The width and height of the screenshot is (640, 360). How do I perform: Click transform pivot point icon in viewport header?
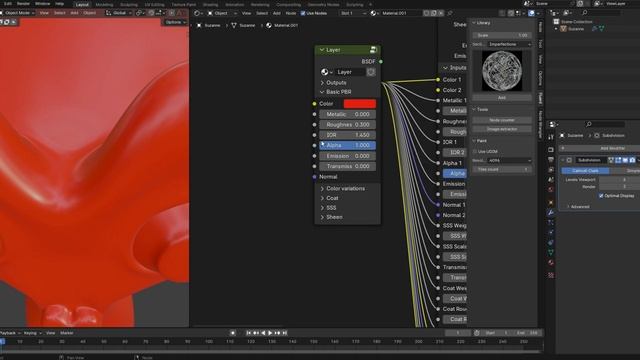pos(140,13)
